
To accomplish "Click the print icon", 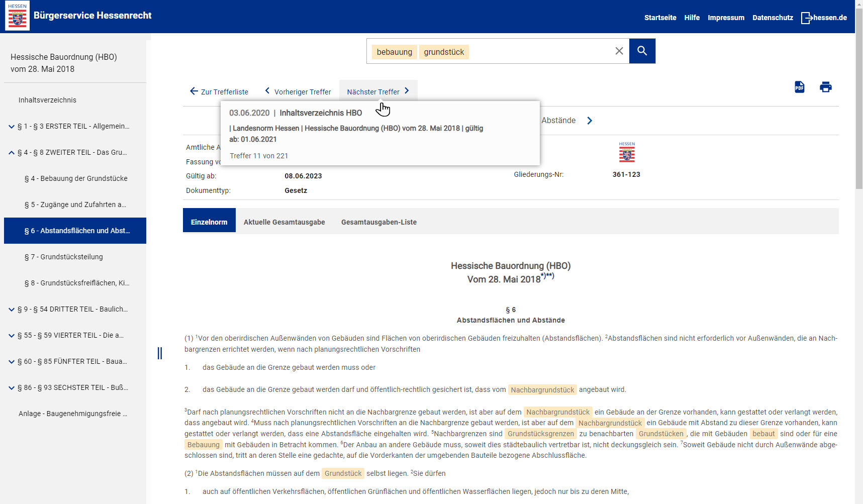I will coord(825,87).
